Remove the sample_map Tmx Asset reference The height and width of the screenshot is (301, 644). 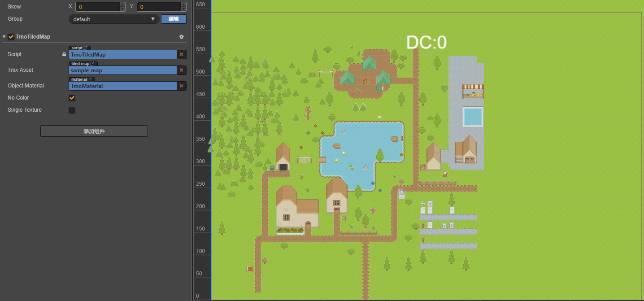pos(182,70)
